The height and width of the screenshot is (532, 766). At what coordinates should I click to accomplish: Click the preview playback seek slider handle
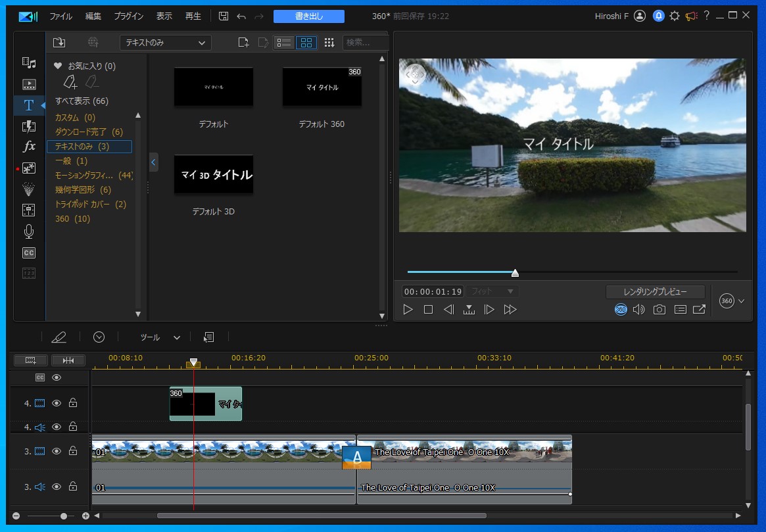point(515,272)
